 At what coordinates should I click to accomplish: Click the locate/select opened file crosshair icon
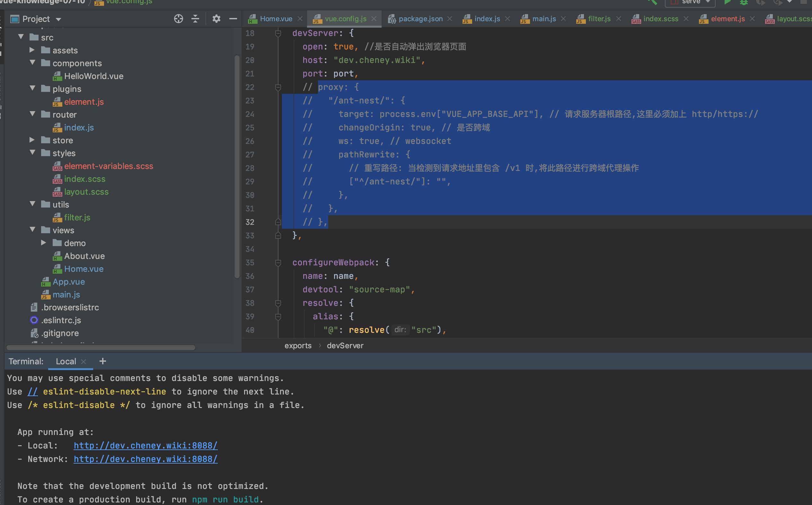click(178, 19)
